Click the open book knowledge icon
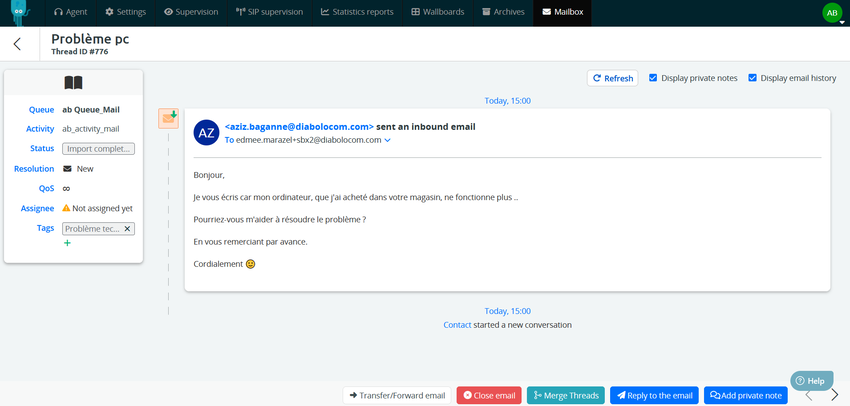This screenshot has height=406, width=850. point(73,83)
